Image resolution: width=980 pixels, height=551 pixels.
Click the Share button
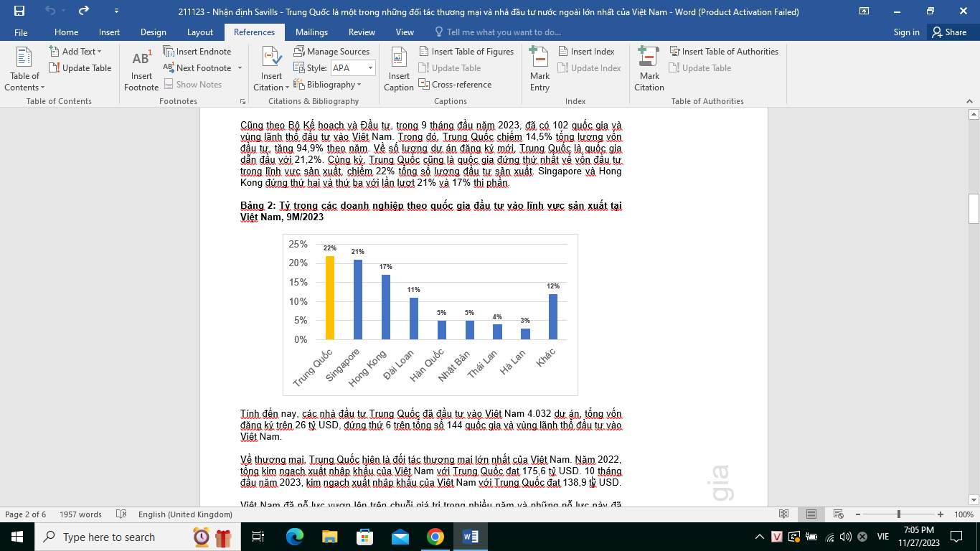(x=950, y=32)
